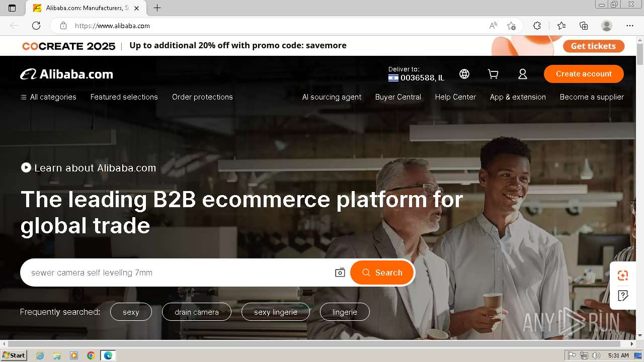
Task: Refresh the page with reload button
Action: (x=36, y=26)
